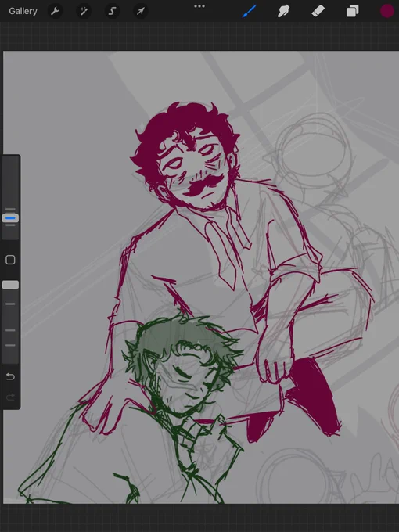Click the brush opacity slider handle

10,285
